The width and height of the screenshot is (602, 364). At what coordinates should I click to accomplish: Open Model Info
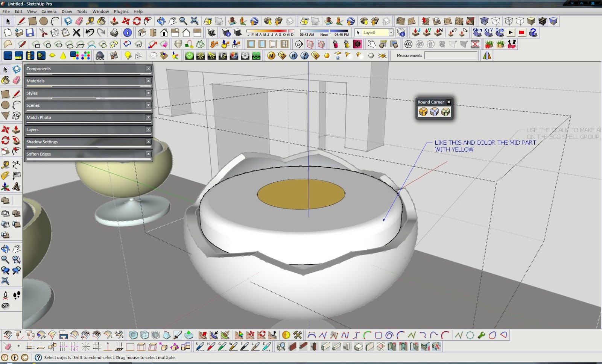[x=128, y=33]
